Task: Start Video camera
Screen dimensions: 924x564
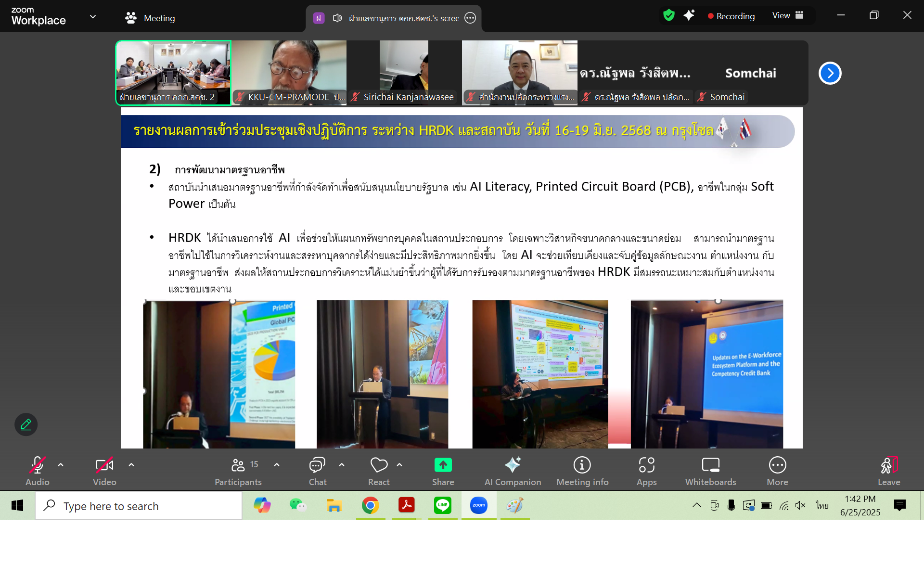Action: 104,465
